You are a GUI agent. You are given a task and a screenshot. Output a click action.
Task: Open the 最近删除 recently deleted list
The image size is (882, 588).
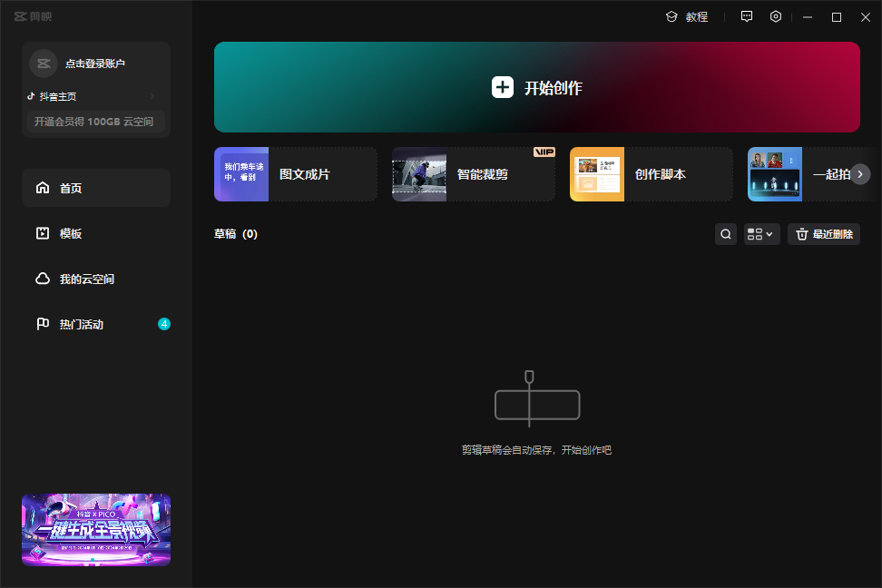824,234
